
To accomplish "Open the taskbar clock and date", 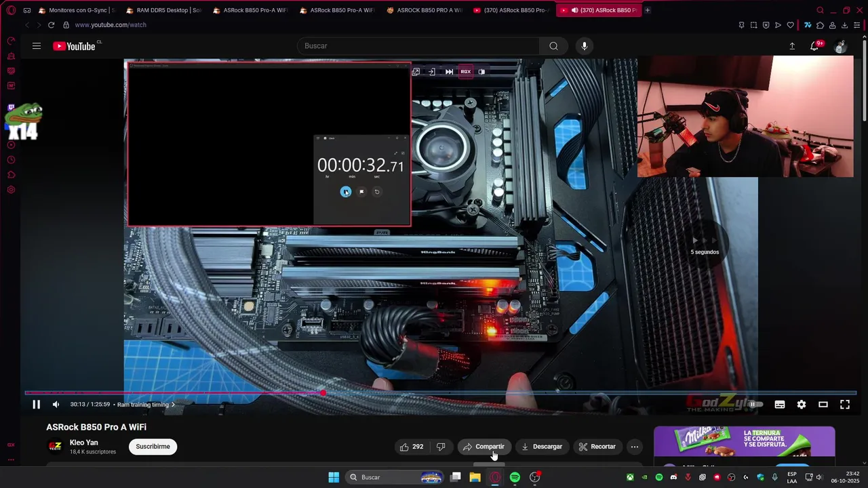I will pyautogui.click(x=845, y=477).
